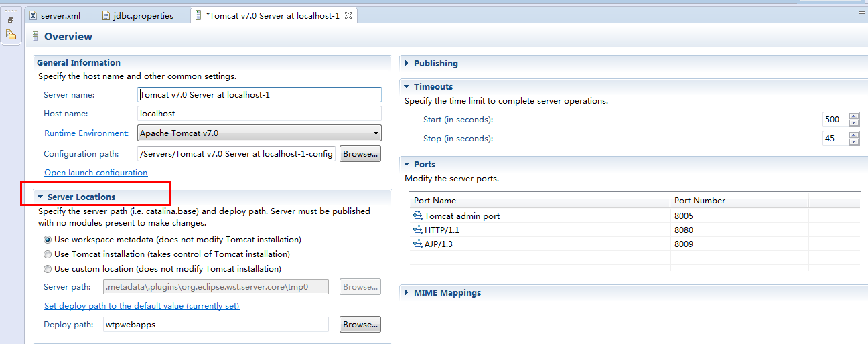This screenshot has height=344, width=868.
Task: Click the Restore view icon in left sidebar
Action: point(11,20)
